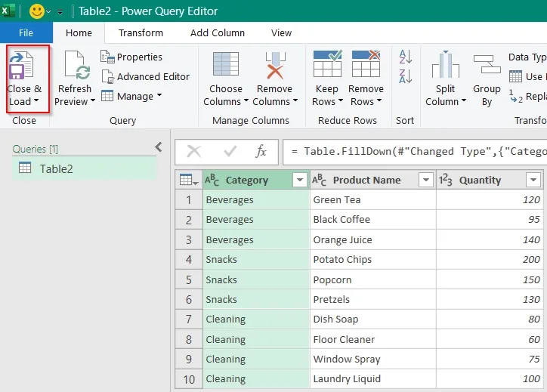
Task: Click the Split Column icon
Action: coord(446,64)
